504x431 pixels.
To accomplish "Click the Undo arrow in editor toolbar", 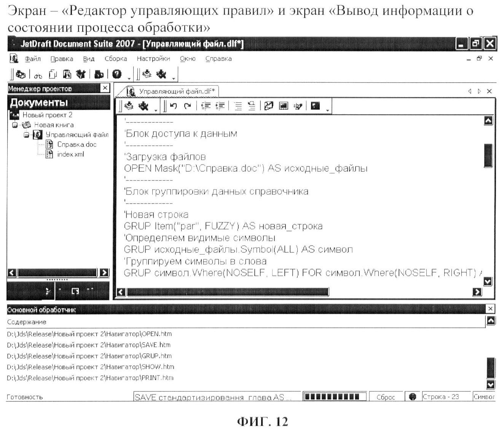I will click(174, 106).
